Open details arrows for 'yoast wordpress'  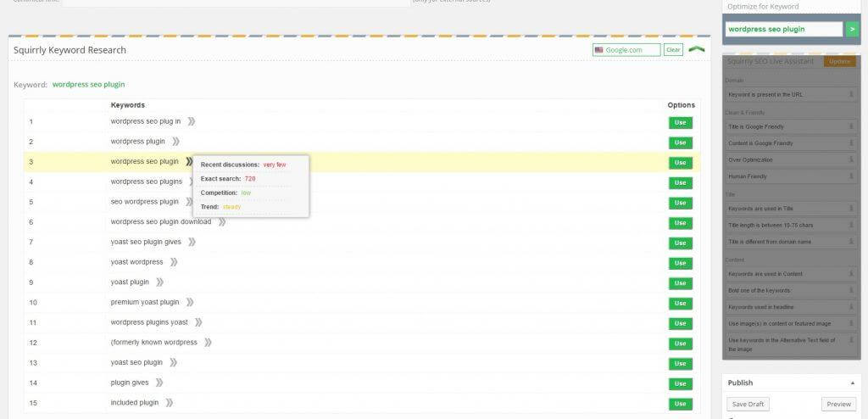(x=174, y=262)
